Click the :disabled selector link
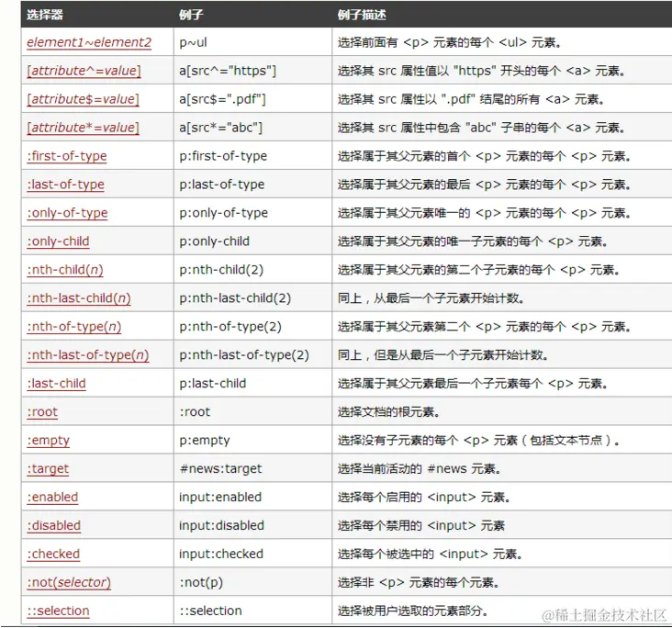Image resolution: width=672 pixels, height=628 pixels. click(54, 525)
